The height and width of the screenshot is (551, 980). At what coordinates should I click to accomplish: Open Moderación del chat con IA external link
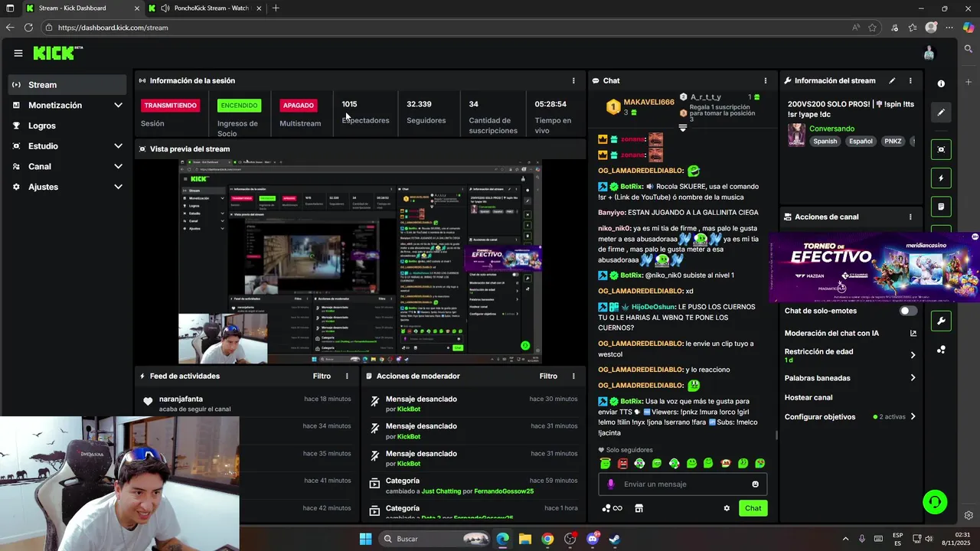click(913, 333)
